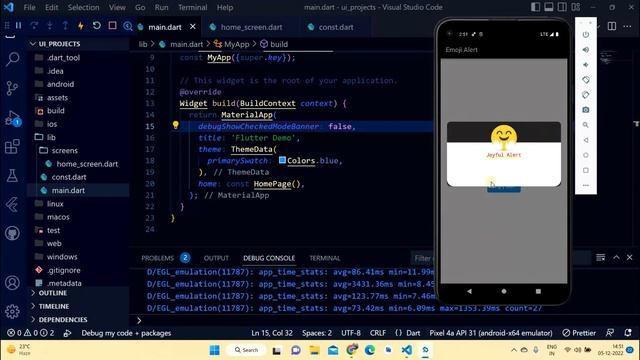The height and width of the screenshot is (360, 640).
Task: Open the GitHub sidebar view
Action: tap(12, 233)
